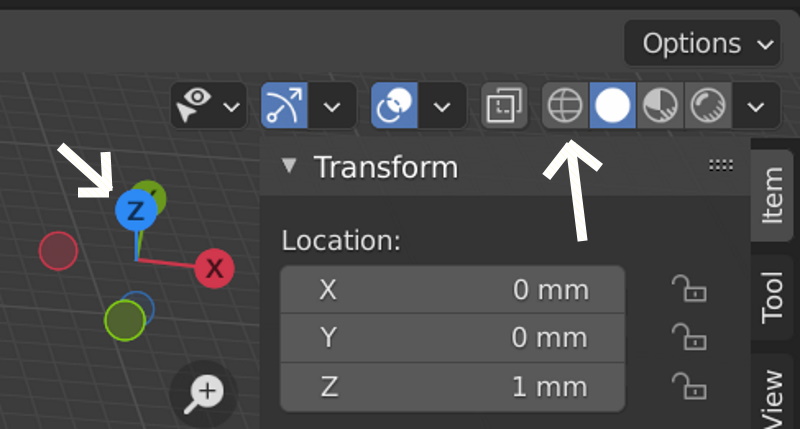
Task: Select solid viewport shading mode
Action: [x=612, y=105]
